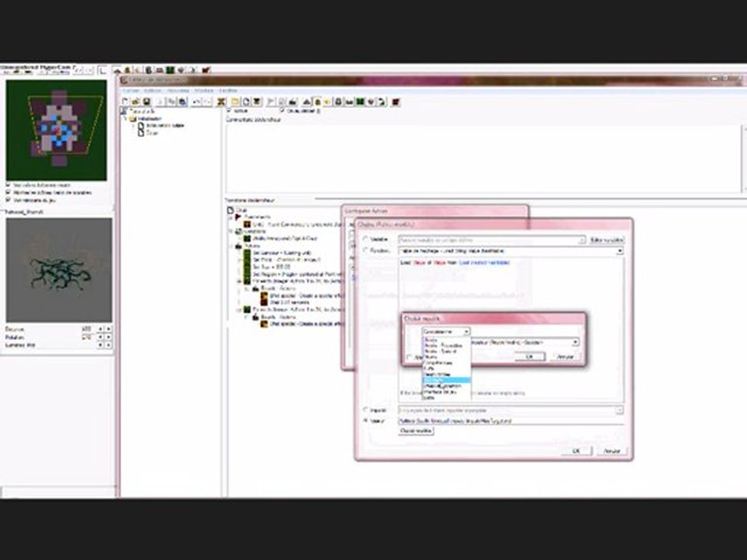Select the Initialisation folder in left tree
The height and width of the screenshot is (560, 747).
(149, 118)
